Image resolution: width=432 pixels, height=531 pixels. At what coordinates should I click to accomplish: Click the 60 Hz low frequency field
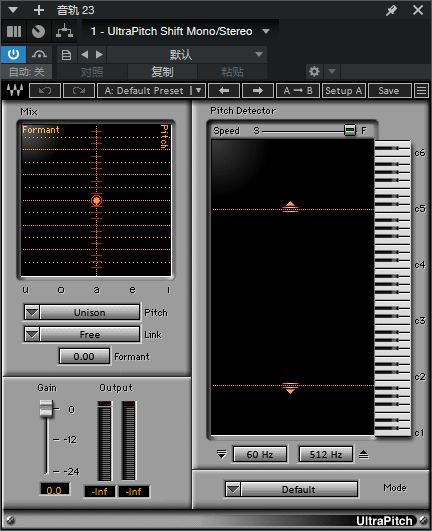coord(260,454)
